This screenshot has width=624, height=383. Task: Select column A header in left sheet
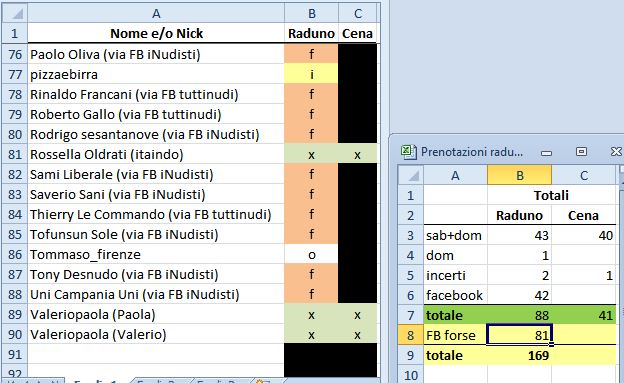pyautogui.click(x=156, y=14)
